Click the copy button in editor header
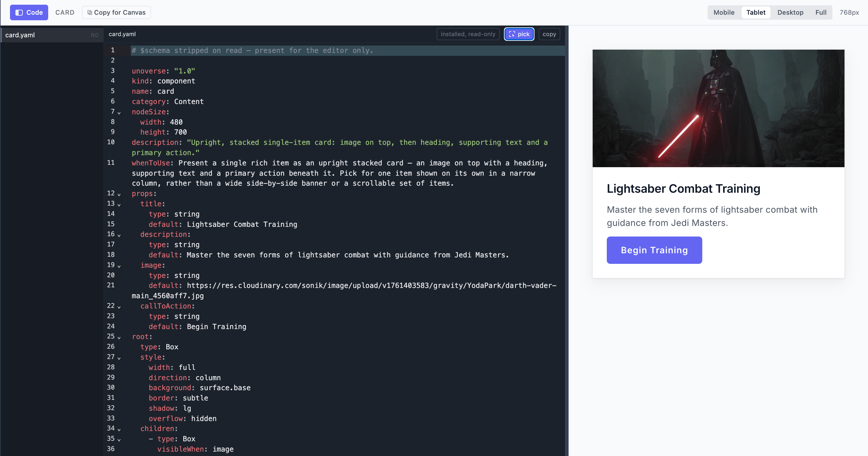This screenshot has width=868, height=456. tap(549, 34)
